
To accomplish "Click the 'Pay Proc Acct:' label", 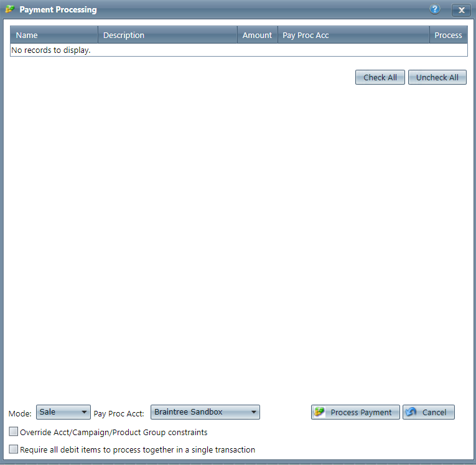I will point(119,414).
